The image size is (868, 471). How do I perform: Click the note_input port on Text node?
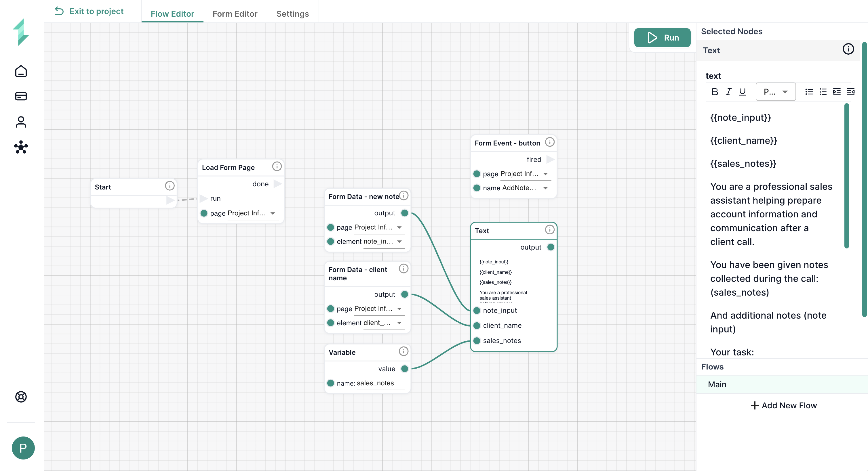tap(477, 311)
